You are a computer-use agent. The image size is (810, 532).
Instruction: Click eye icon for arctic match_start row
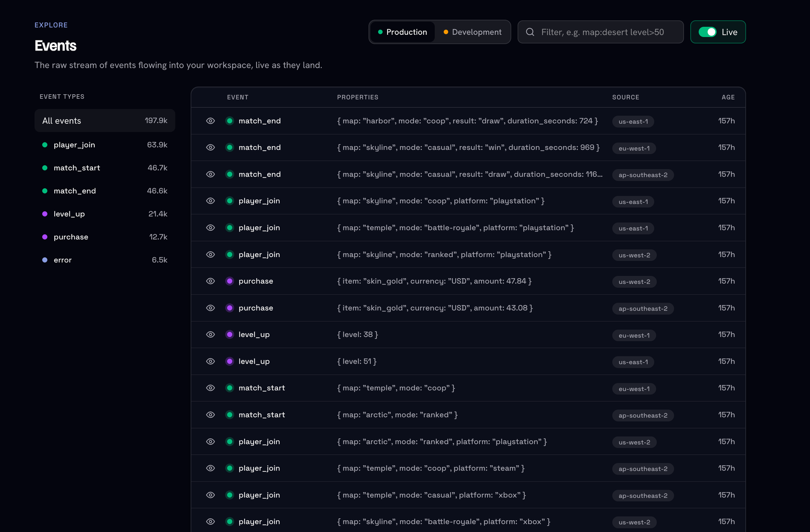210,415
